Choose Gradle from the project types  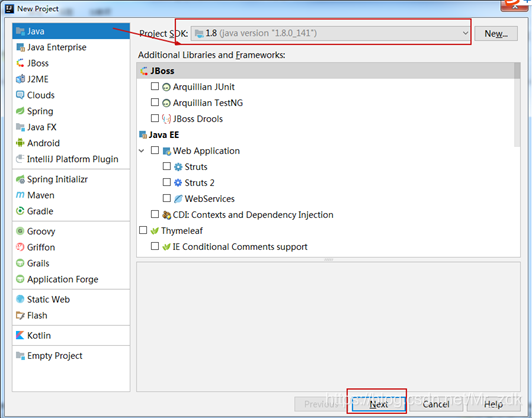pyautogui.click(x=71, y=211)
